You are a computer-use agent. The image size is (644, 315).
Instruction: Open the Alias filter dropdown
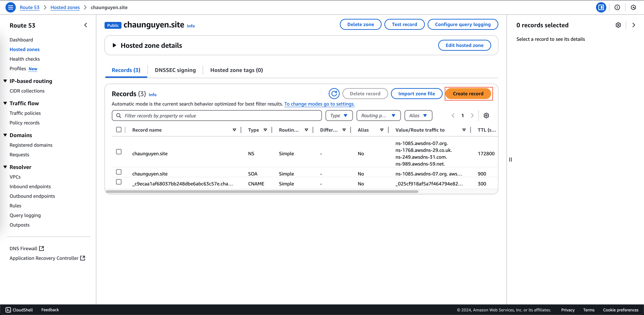(x=418, y=116)
